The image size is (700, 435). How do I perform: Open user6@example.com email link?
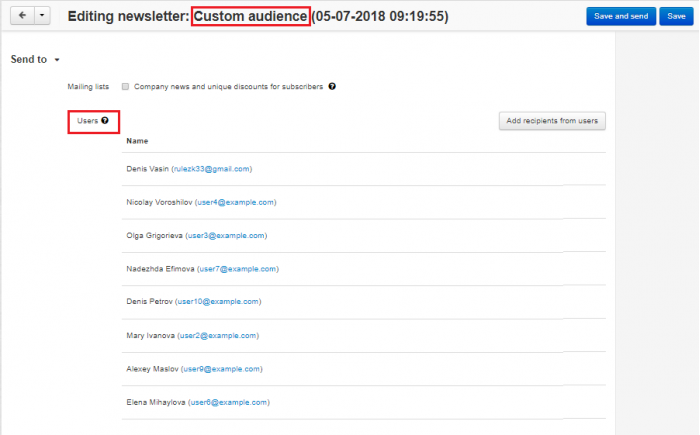coord(229,402)
